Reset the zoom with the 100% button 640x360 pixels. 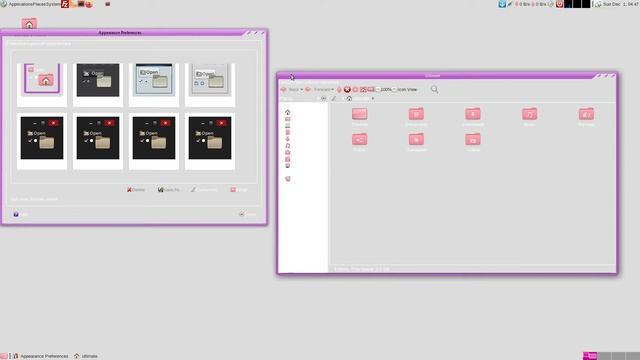click(386, 89)
